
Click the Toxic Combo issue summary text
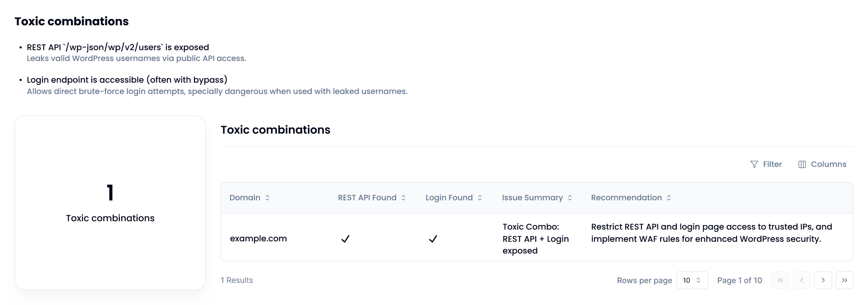point(536,239)
